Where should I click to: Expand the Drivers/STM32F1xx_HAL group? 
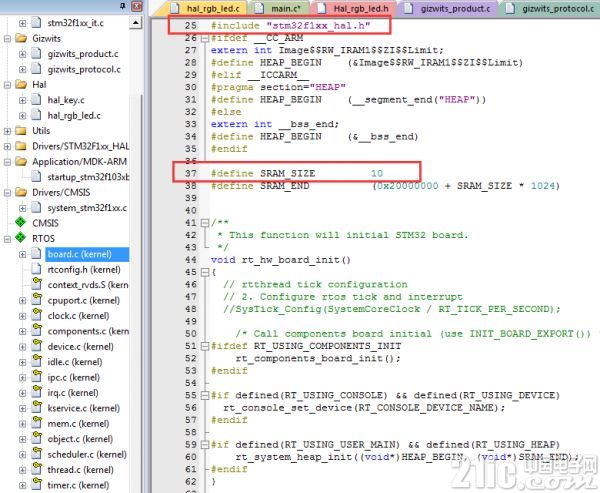coord(7,146)
